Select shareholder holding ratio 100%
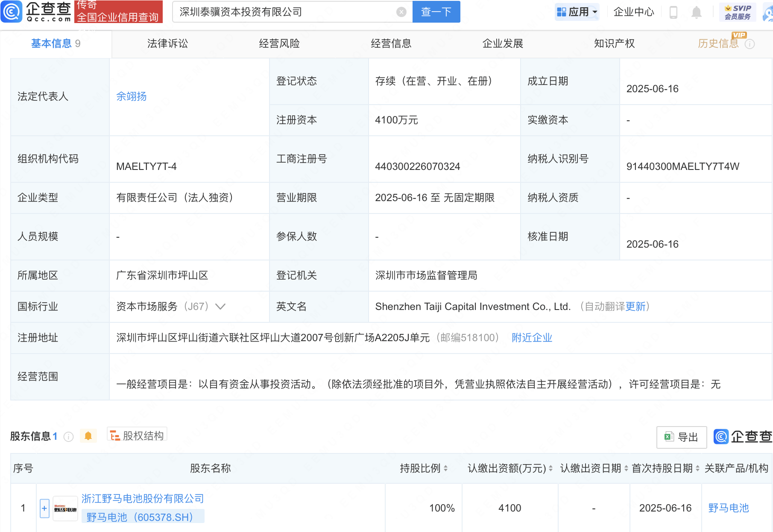Screen dimensions: 773x532 [x=442, y=508]
